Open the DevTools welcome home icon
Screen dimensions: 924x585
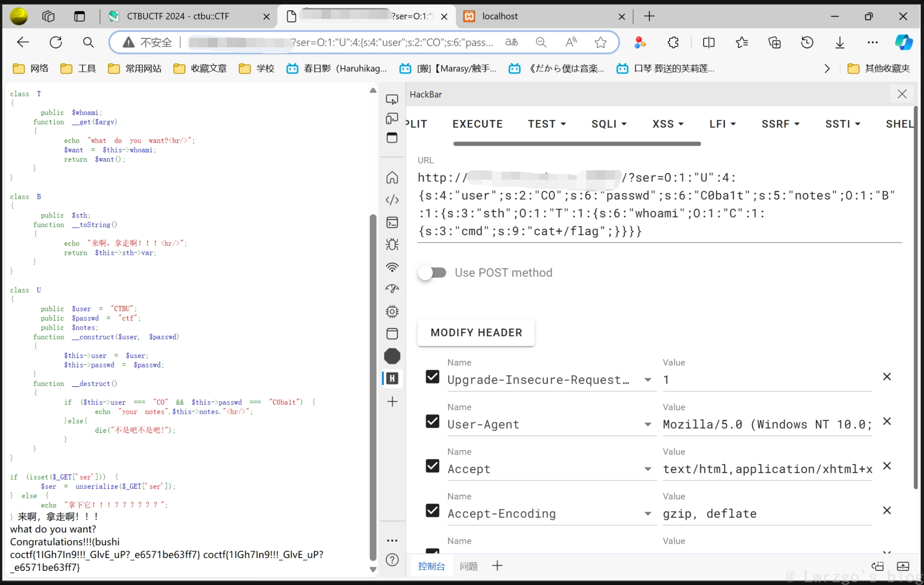tap(392, 177)
